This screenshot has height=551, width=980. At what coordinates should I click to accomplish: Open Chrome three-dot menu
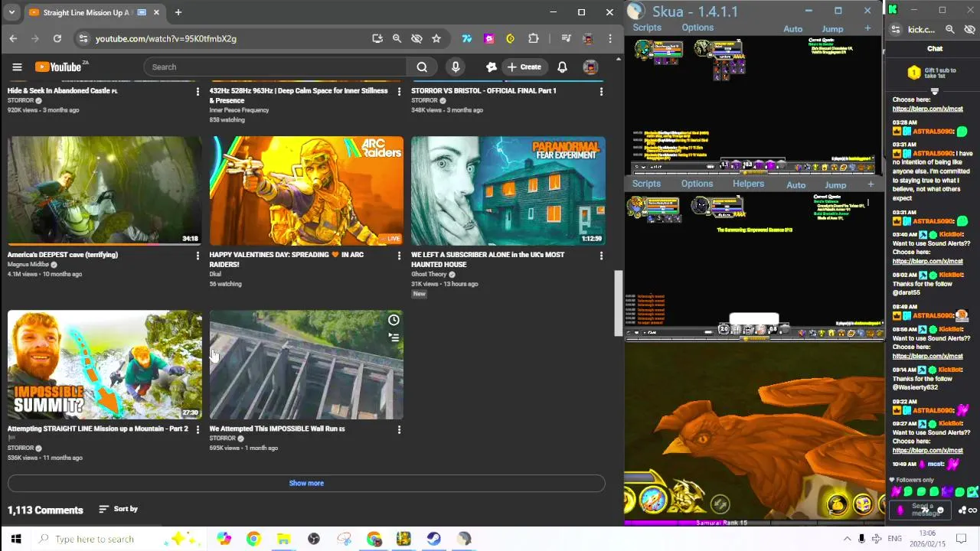(x=610, y=38)
